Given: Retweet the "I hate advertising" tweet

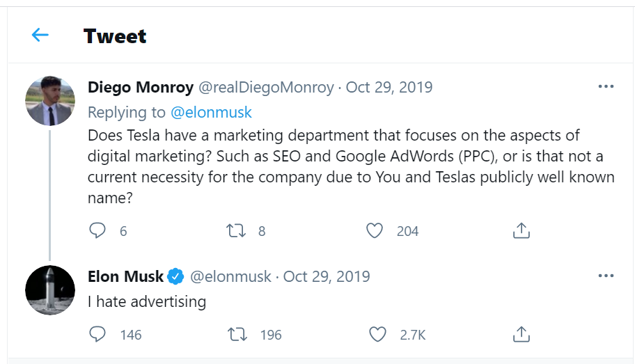Looking at the screenshot, I should coord(238,335).
